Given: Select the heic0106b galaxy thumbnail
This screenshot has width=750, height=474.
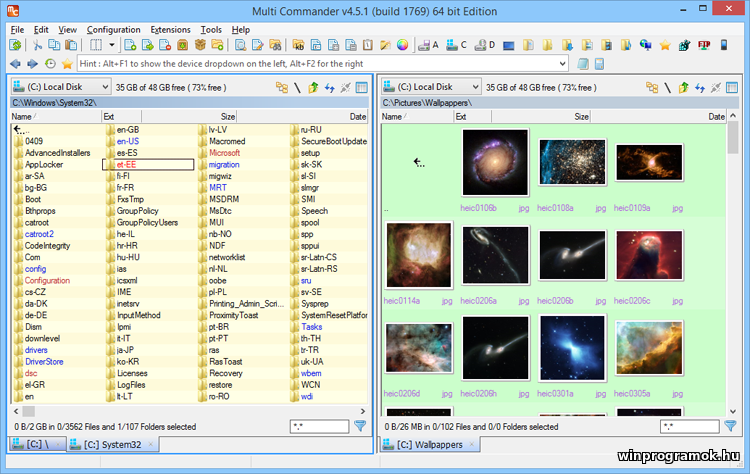Looking at the screenshot, I should pyautogui.click(x=495, y=163).
